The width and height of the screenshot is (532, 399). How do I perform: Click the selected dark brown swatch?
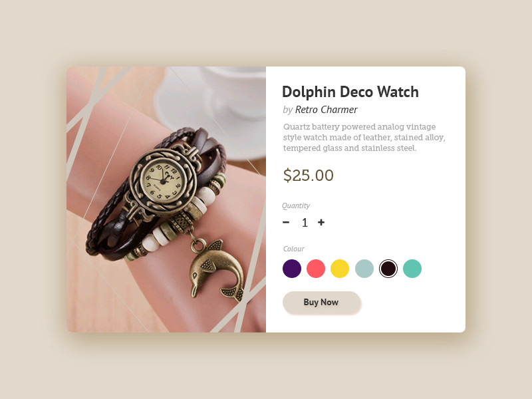click(x=388, y=269)
